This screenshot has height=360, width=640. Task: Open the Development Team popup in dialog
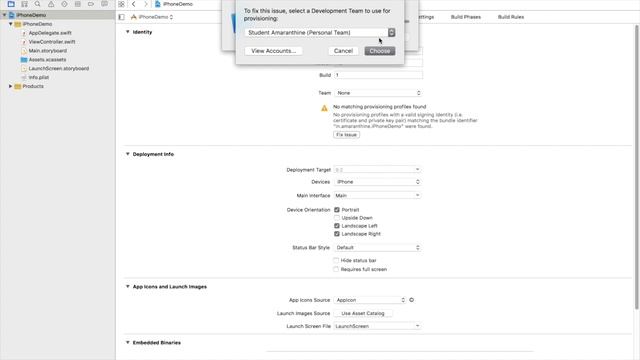pyautogui.click(x=320, y=33)
